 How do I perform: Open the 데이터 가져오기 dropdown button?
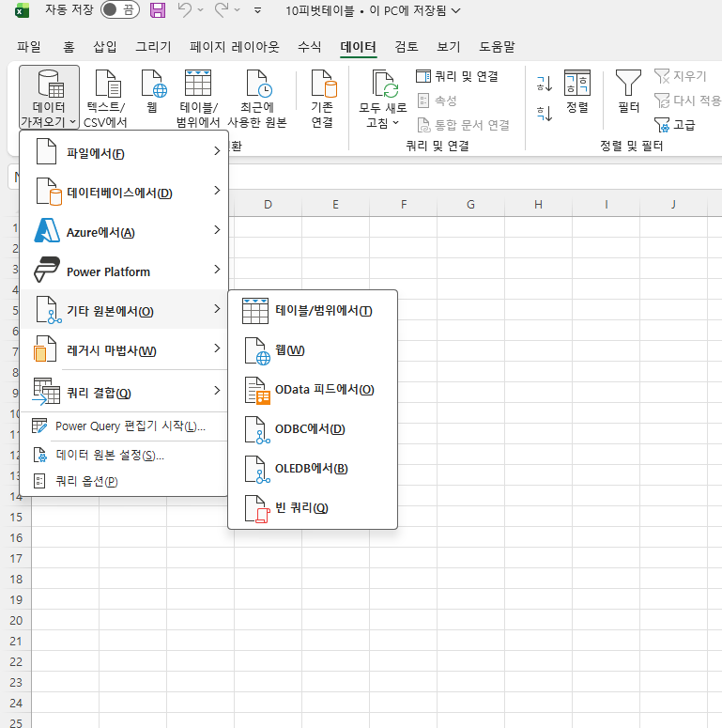click(49, 99)
